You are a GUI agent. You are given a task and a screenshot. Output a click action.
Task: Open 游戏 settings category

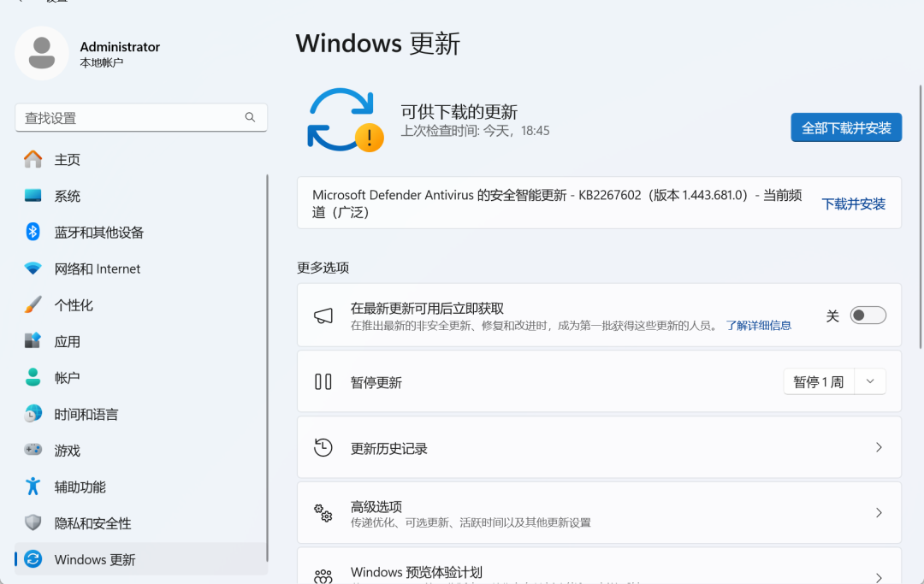pos(141,451)
